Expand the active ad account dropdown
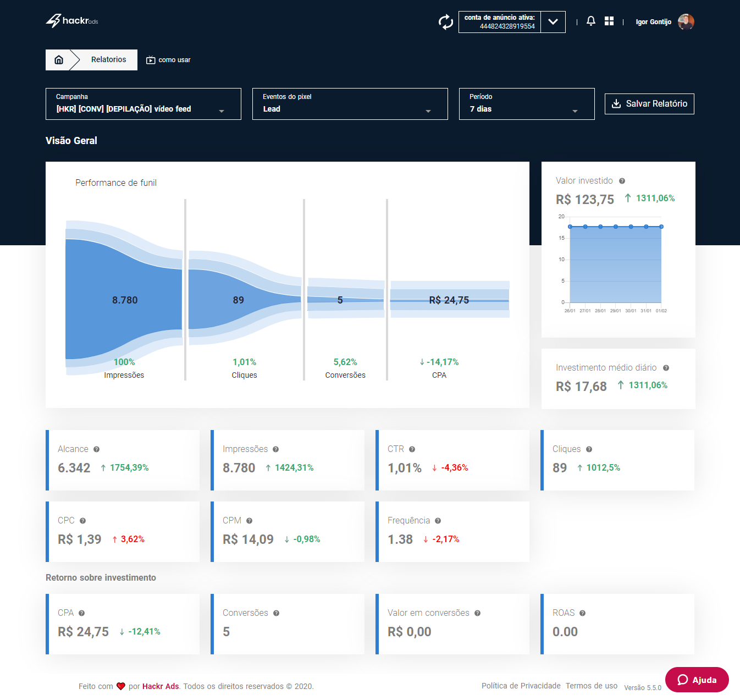 tap(553, 22)
